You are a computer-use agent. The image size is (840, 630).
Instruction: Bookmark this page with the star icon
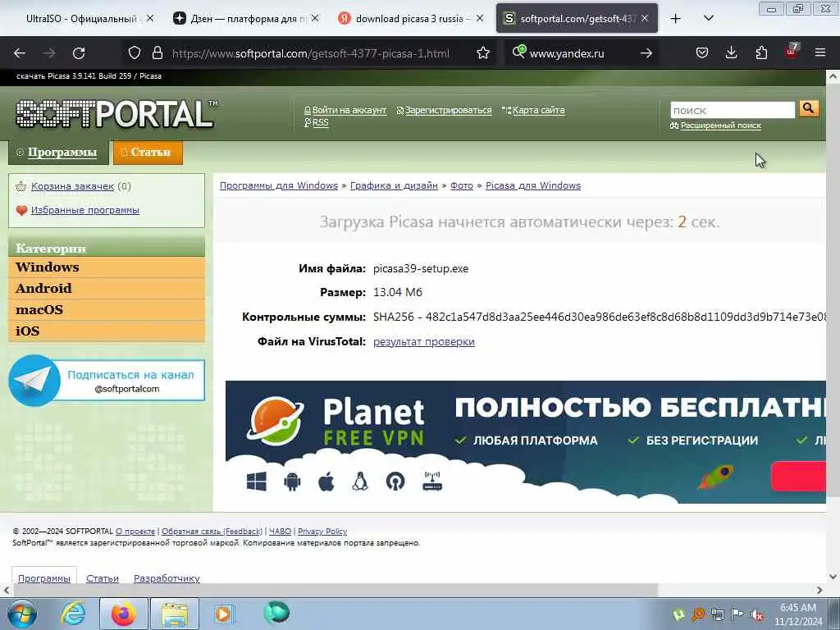point(482,53)
